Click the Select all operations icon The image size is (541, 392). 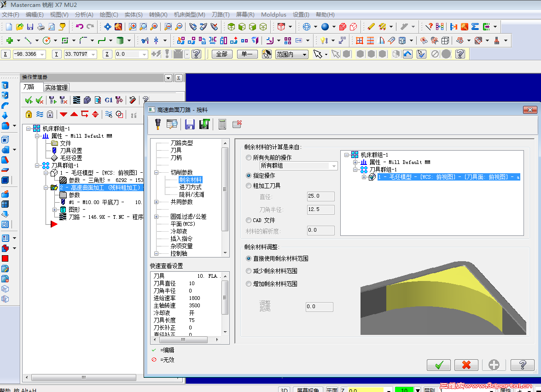pos(29,100)
